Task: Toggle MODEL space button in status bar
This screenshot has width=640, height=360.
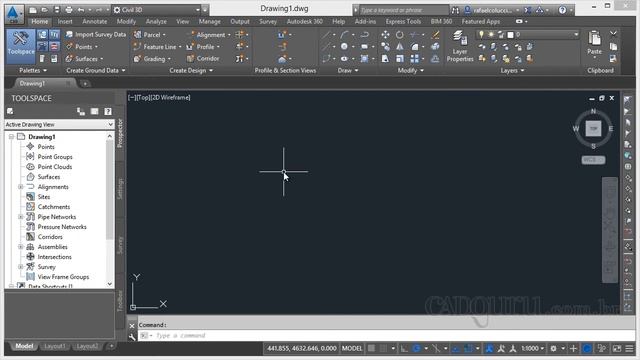Action: coord(352,349)
